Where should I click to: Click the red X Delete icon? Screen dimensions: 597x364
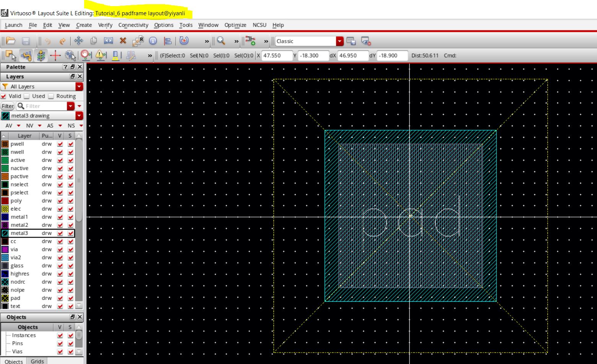click(x=123, y=41)
